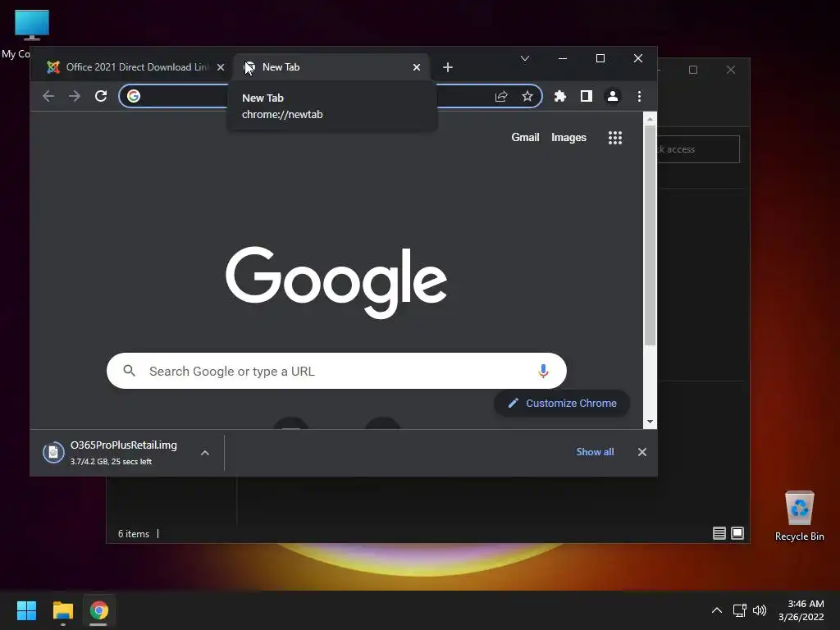The image size is (840, 630).
Task: Open the volume speaker icon
Action: pyautogui.click(x=760, y=610)
